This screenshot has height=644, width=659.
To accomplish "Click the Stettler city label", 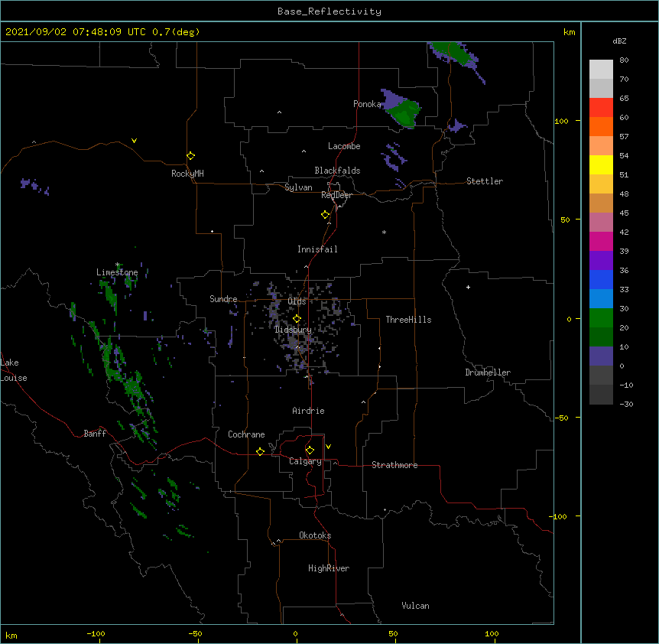I will tap(485, 181).
